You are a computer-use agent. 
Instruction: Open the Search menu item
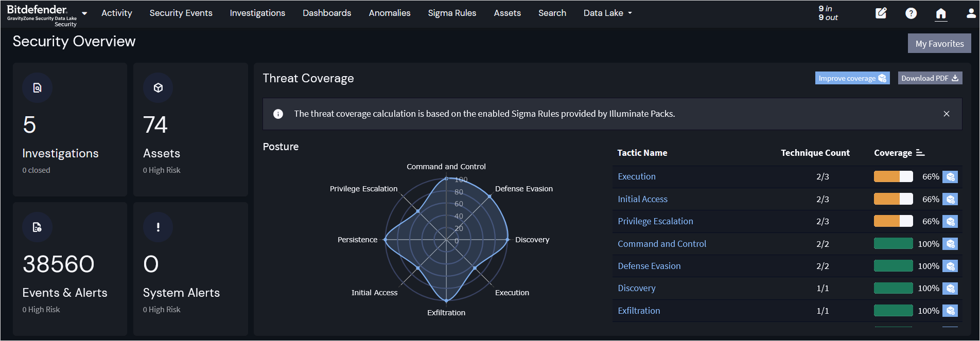click(552, 13)
